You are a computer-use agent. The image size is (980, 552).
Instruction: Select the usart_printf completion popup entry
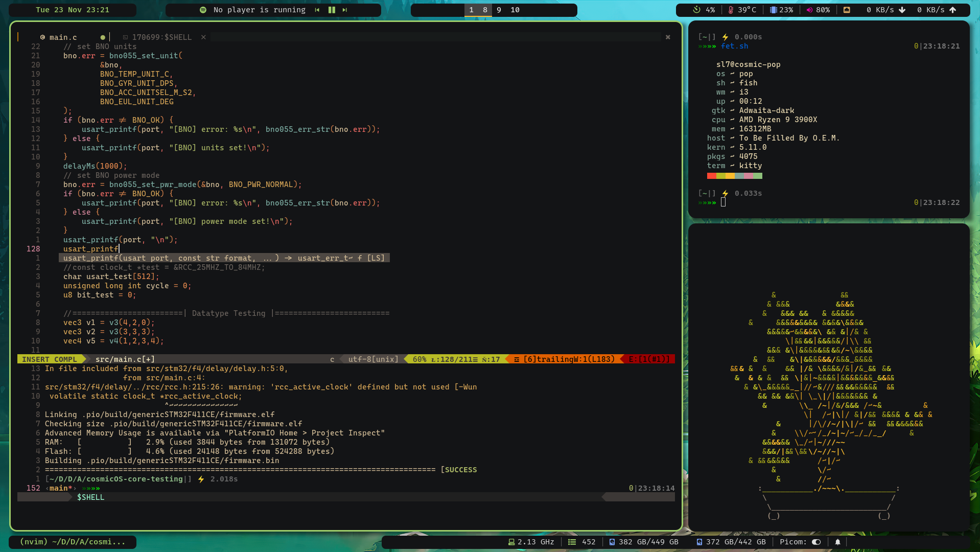click(x=224, y=258)
